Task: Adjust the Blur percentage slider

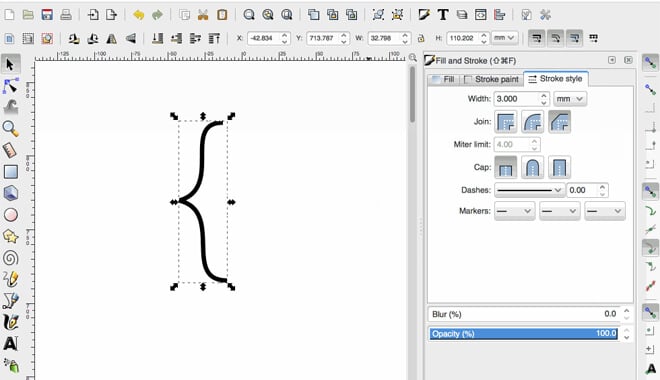Action: [524, 314]
